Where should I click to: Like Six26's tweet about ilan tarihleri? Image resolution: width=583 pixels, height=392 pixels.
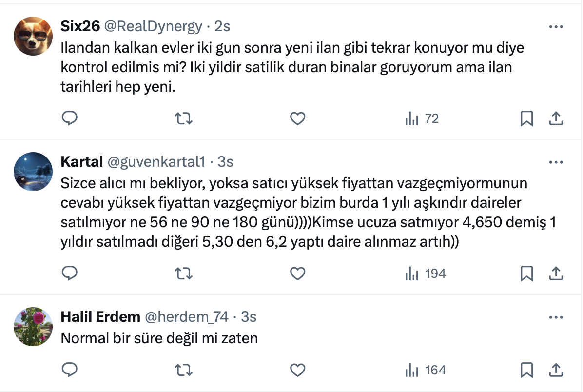(297, 118)
